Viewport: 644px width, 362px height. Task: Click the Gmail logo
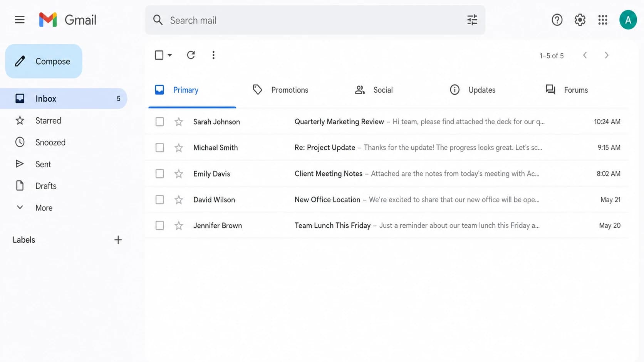click(x=68, y=20)
